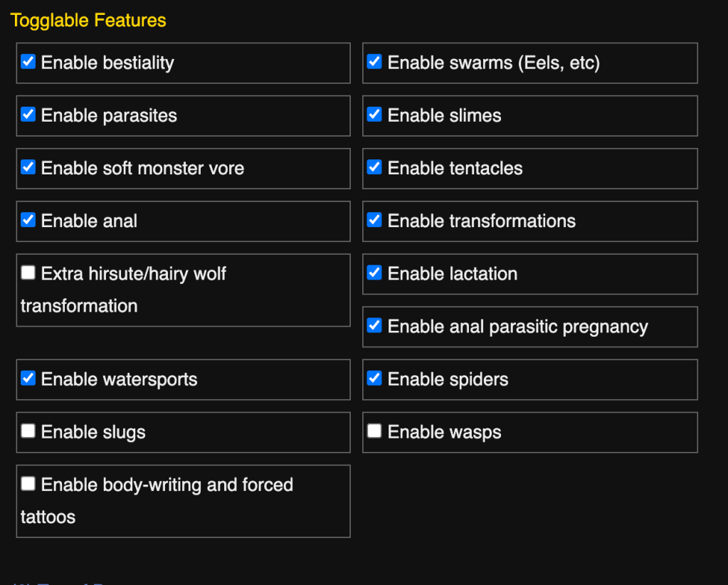The height and width of the screenshot is (585, 728).
Task: Disable the Enable parasites option
Action: pos(28,115)
